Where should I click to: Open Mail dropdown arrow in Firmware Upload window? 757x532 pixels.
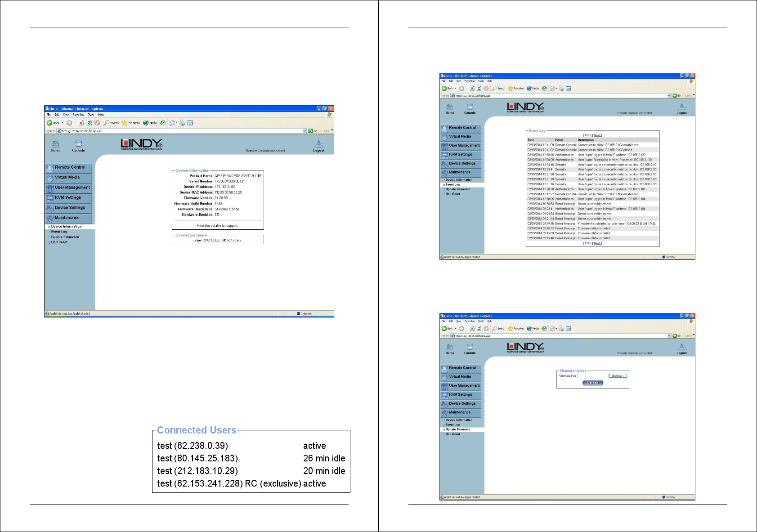tap(556, 329)
